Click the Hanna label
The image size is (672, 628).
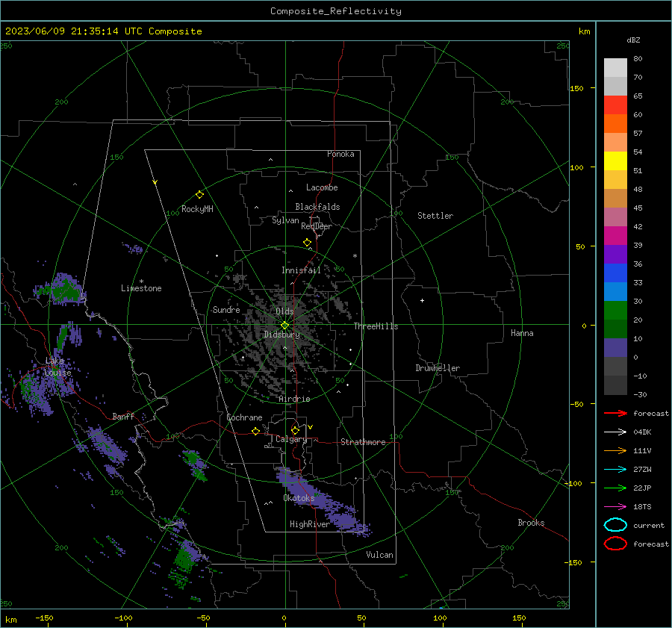point(522,333)
